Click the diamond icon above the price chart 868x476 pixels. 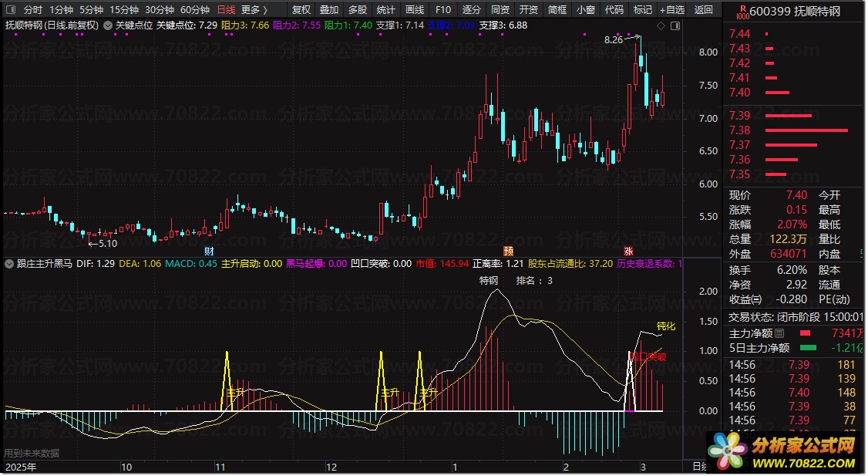click(x=661, y=25)
